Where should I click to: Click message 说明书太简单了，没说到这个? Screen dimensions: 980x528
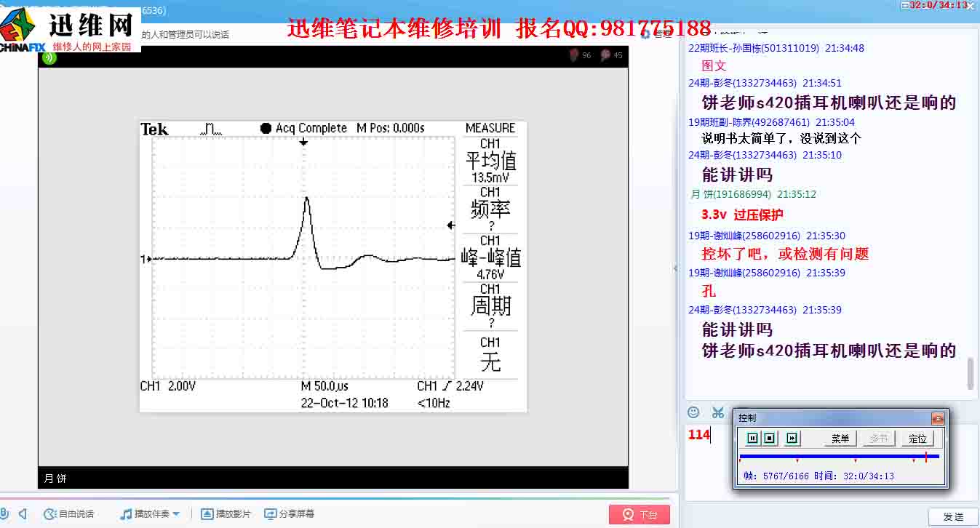pyautogui.click(x=781, y=138)
